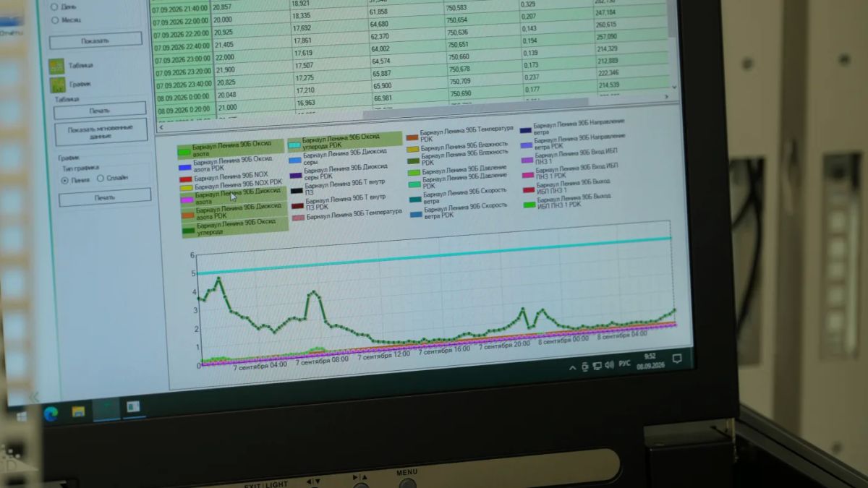Open the Таблица view icon
The height and width of the screenshot is (488, 868).
[56, 66]
